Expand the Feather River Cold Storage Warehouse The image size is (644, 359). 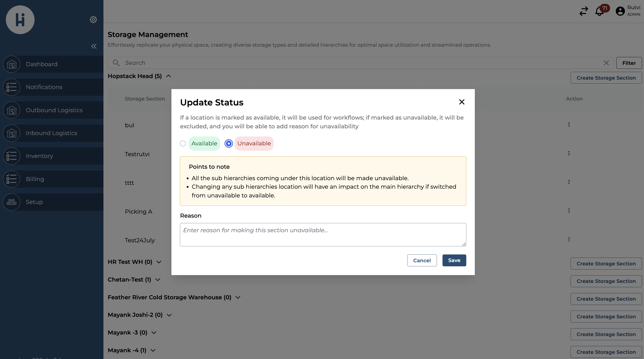(238, 298)
